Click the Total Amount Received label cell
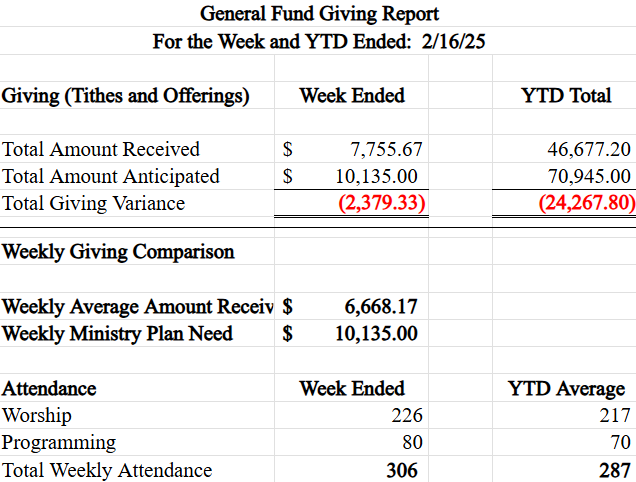 pos(102,150)
